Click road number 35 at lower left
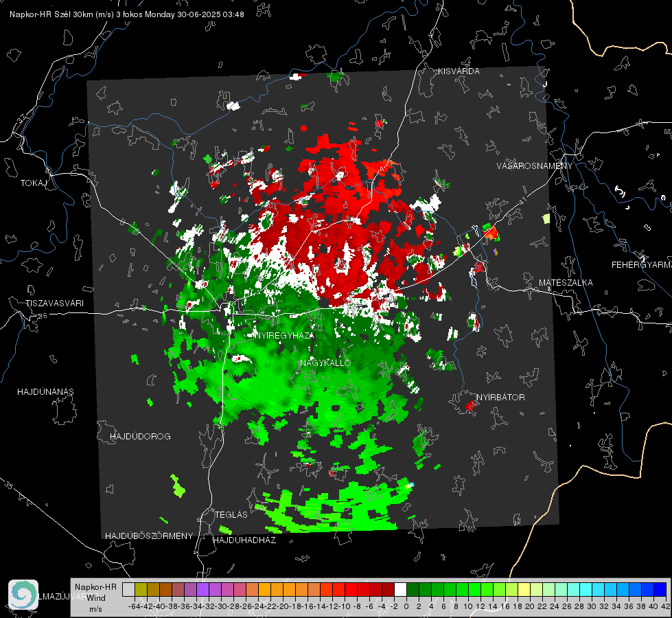The image size is (672, 618). pos(9,485)
